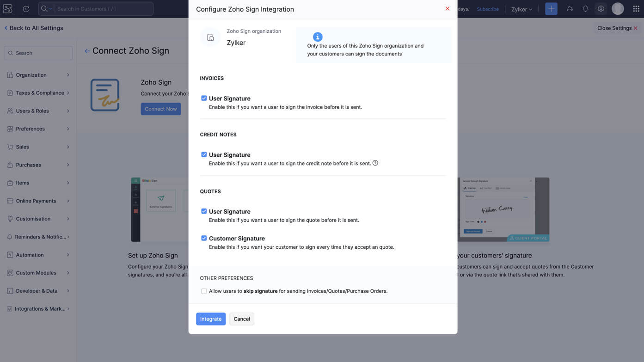Close the Configure Zoho Sign Integration dialog

448,9
